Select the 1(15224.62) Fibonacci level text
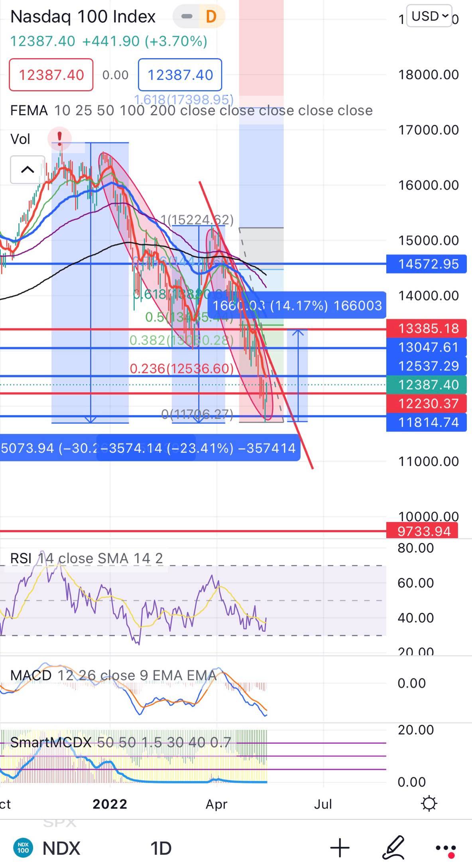Screen dimensions: 472x868 [197, 220]
